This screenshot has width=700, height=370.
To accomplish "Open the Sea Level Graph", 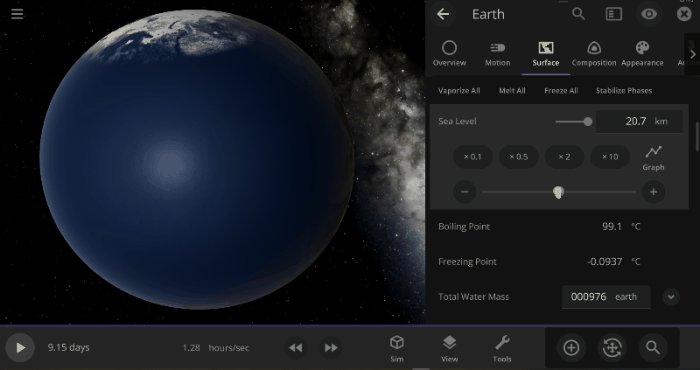I will (x=653, y=158).
